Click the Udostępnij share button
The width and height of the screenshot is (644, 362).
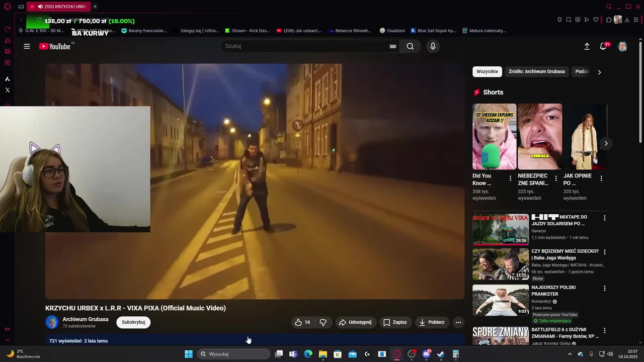click(x=355, y=322)
